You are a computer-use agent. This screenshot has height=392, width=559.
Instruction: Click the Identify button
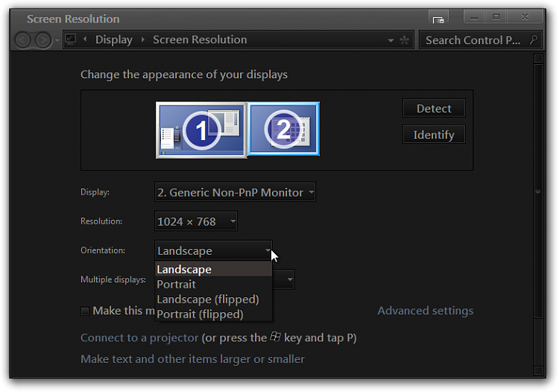click(x=434, y=135)
